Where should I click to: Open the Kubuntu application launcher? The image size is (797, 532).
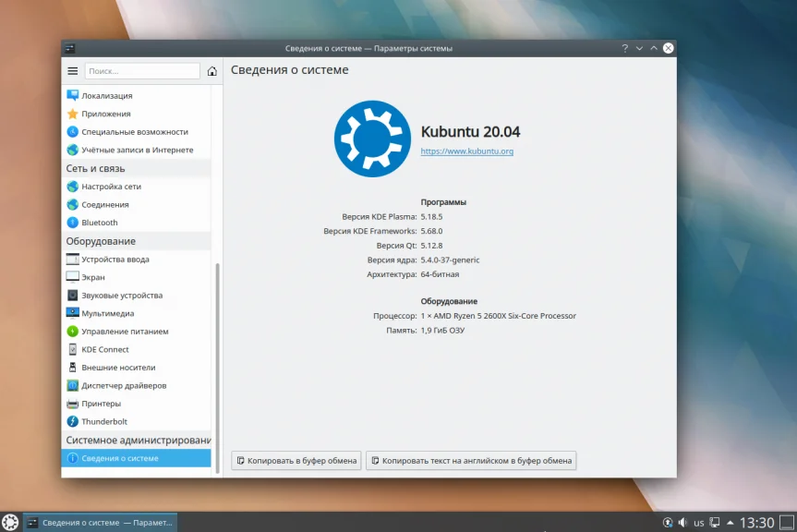point(10,522)
